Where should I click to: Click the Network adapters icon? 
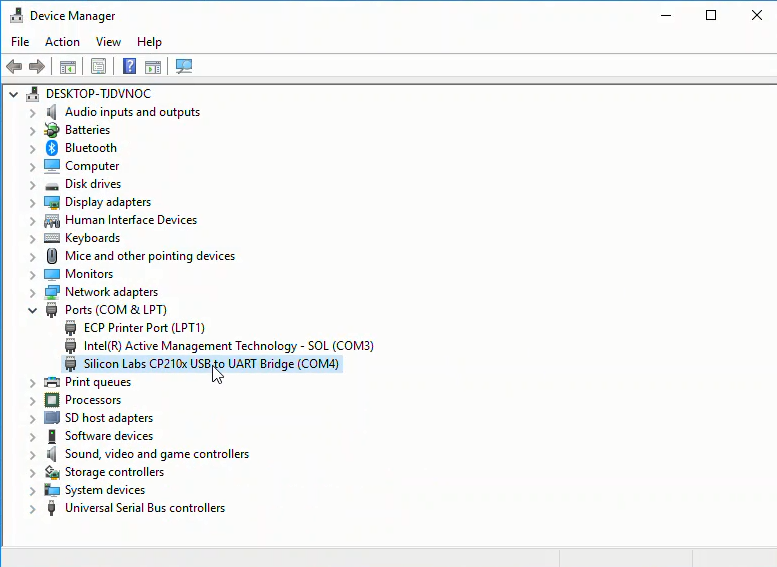[x=52, y=292]
